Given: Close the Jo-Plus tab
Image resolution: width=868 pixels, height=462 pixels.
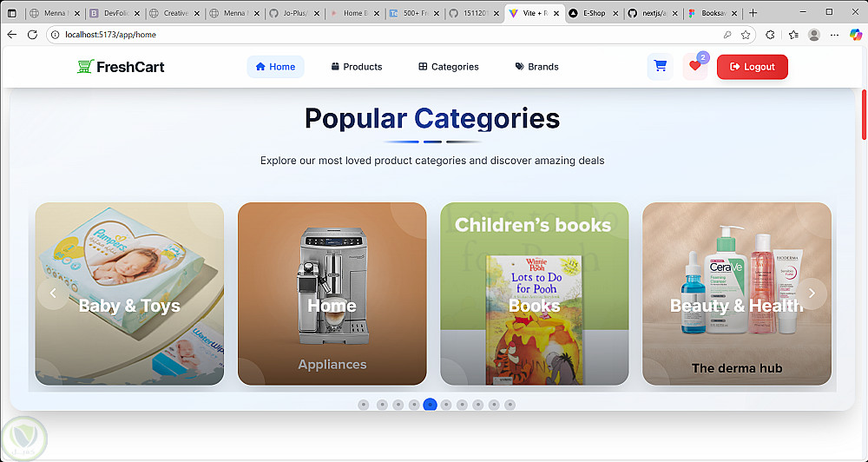Looking at the screenshot, I should [x=317, y=13].
